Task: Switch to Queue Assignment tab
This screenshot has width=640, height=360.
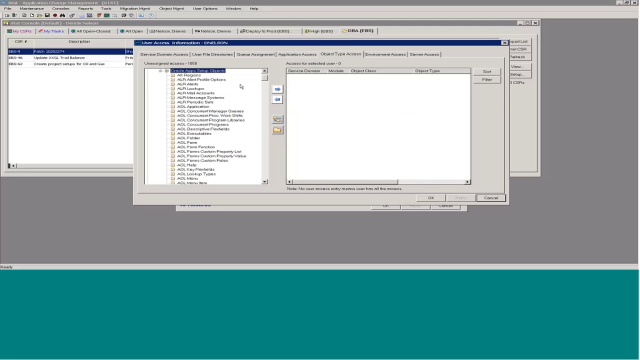Action: [x=256, y=54]
